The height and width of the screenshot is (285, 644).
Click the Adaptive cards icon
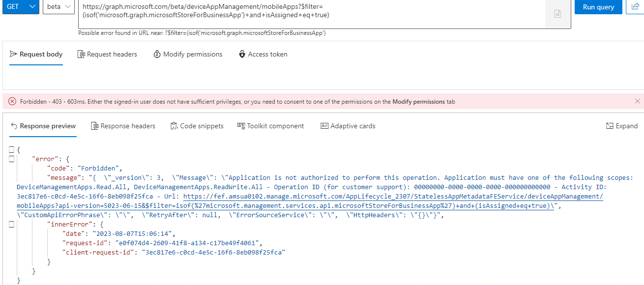click(324, 126)
